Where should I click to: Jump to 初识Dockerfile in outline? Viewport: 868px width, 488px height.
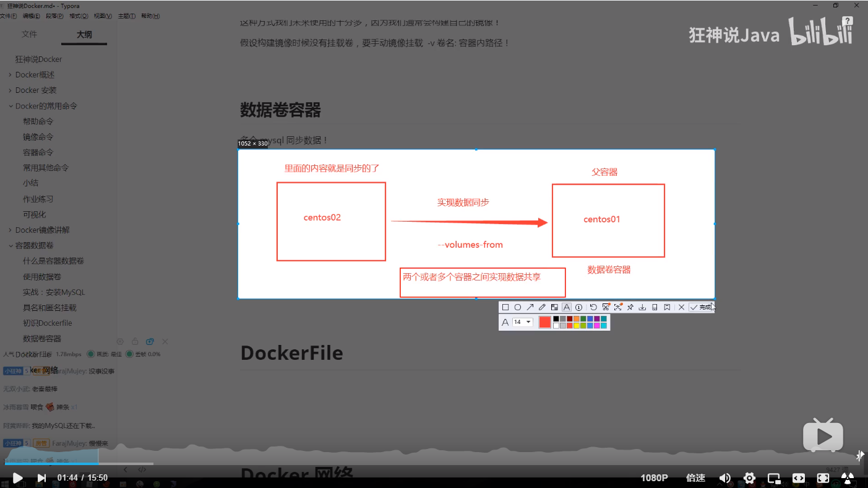pos(47,323)
